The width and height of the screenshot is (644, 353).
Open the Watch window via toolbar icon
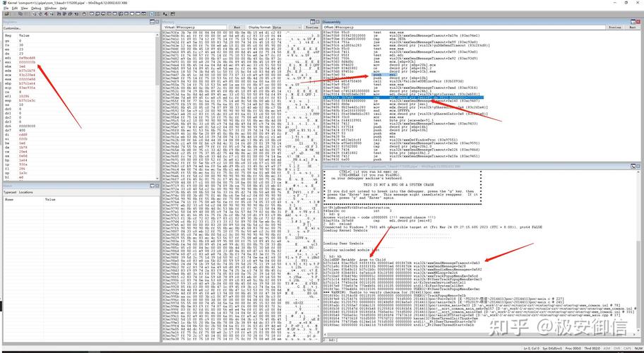tap(97, 14)
